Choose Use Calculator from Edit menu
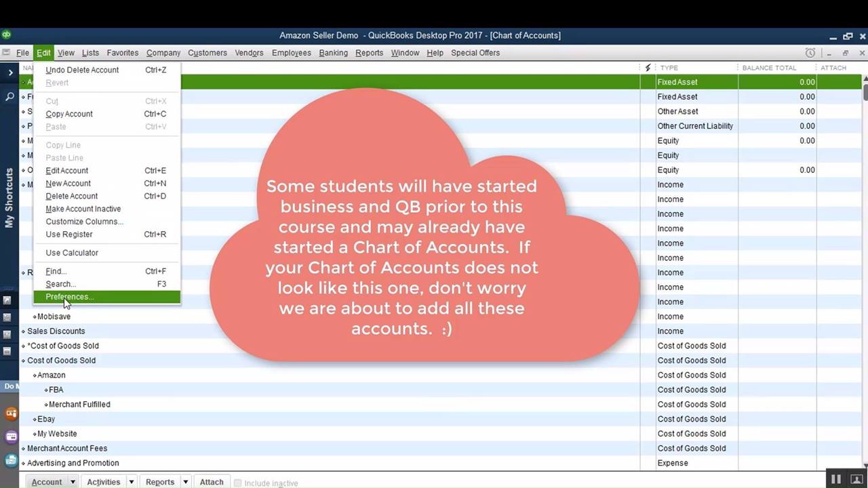The height and width of the screenshot is (488, 868). coord(107,253)
